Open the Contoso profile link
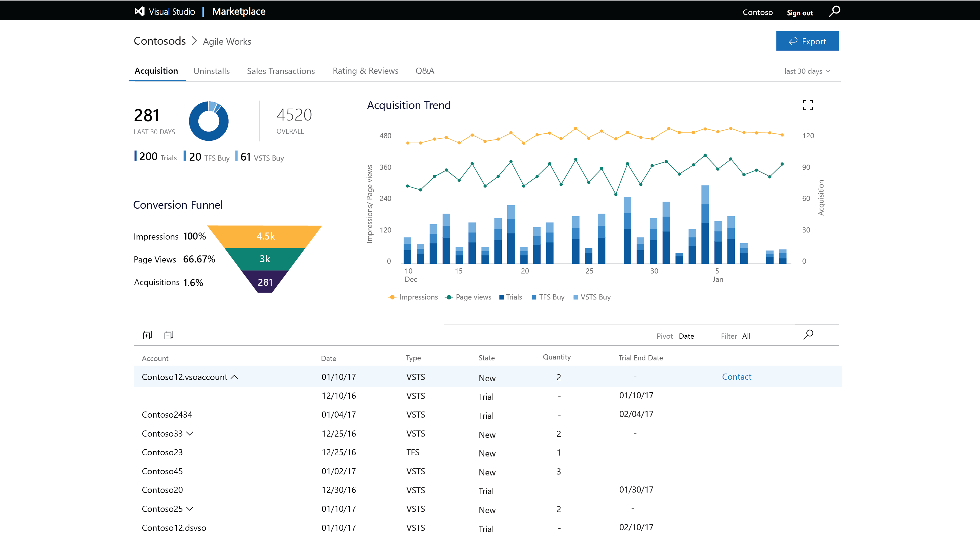Screen dimensions: 980x551 757,12
